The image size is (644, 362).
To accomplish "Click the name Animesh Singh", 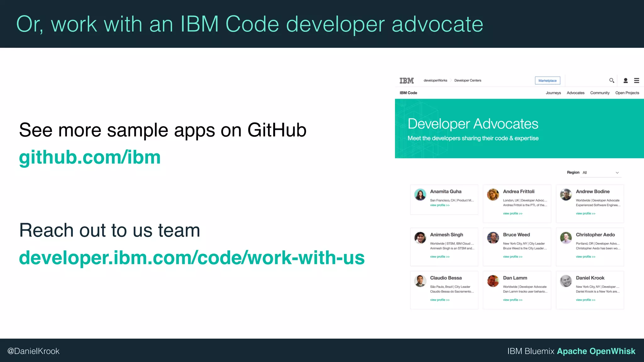I will point(447,235).
